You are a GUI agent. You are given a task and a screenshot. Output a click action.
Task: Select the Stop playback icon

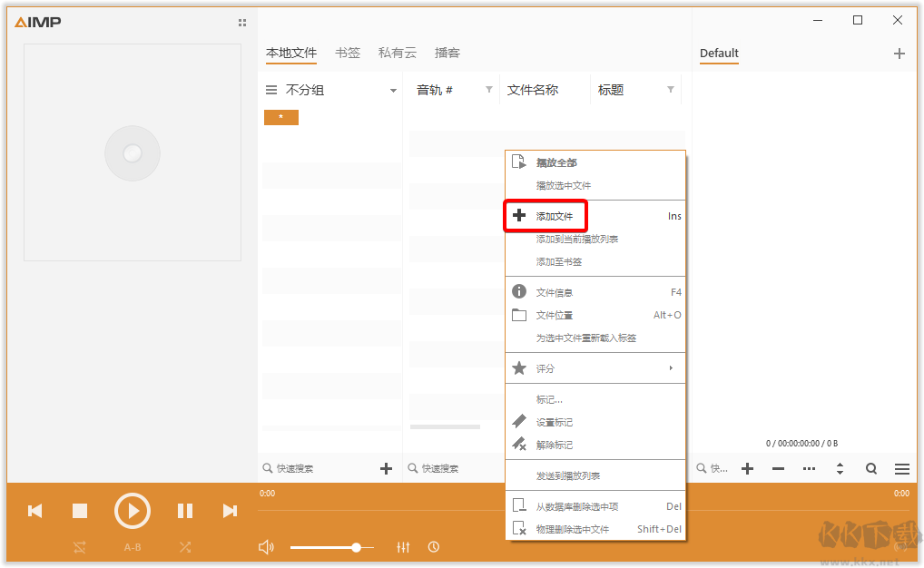[80, 511]
